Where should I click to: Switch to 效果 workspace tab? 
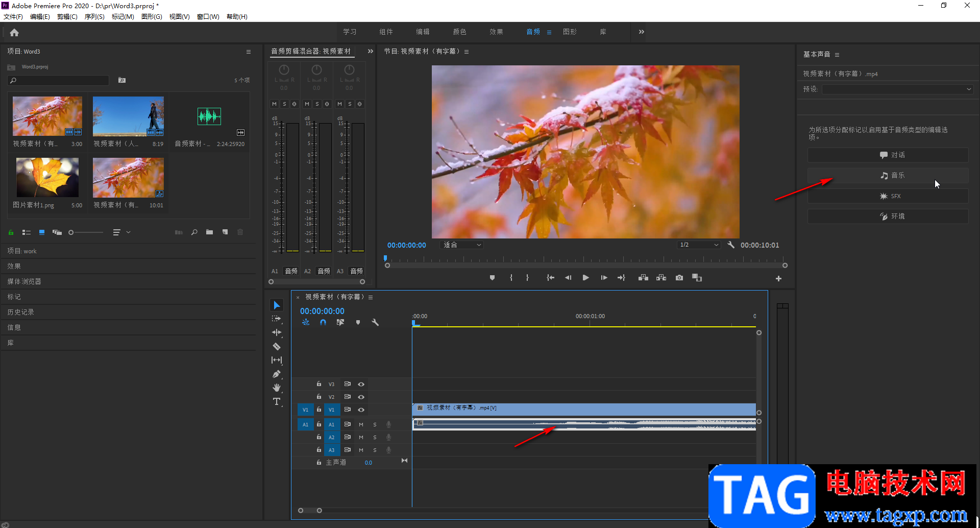[x=496, y=32]
